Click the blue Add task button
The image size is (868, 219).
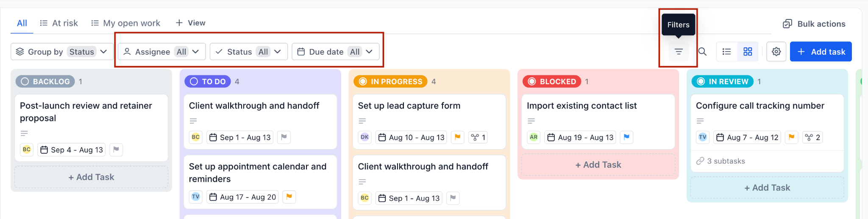pos(821,52)
